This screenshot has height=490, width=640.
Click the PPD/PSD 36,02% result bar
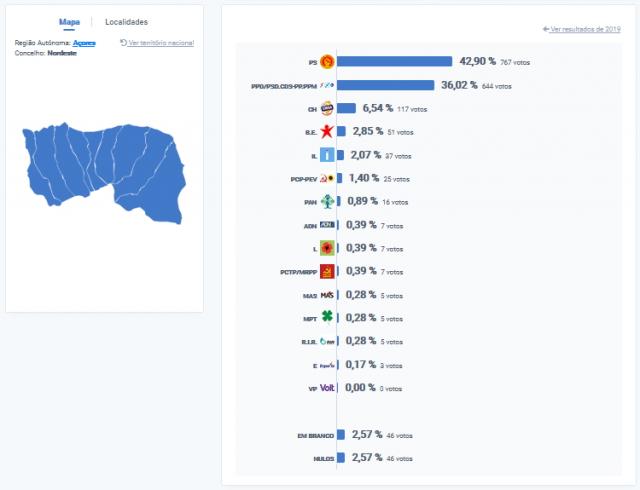point(385,86)
